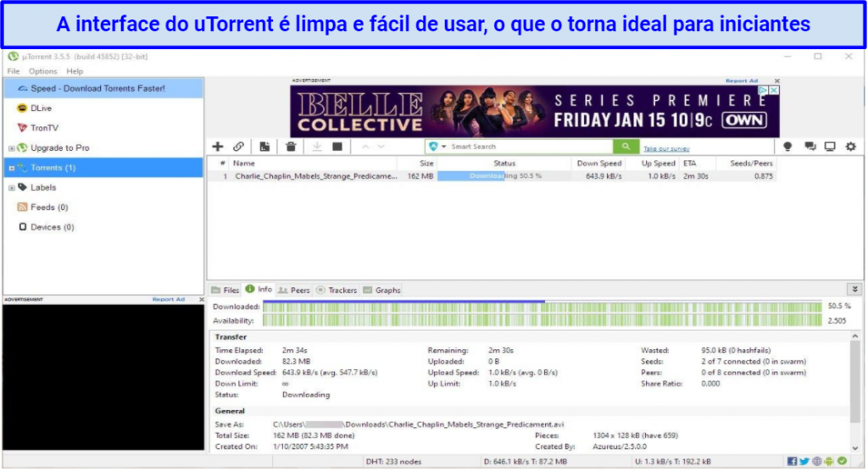
Task: Expand the Torrents (1) node
Action: (x=11, y=169)
